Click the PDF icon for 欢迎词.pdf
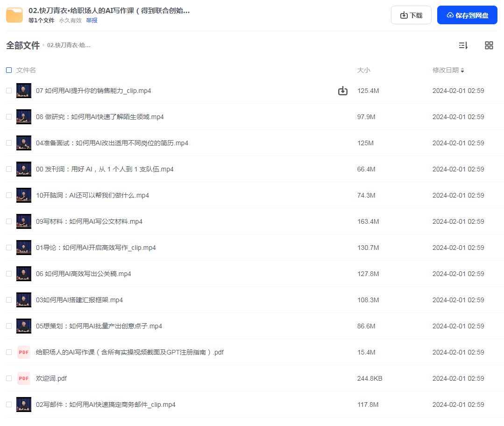The width and height of the screenshot is (504, 426). click(24, 378)
